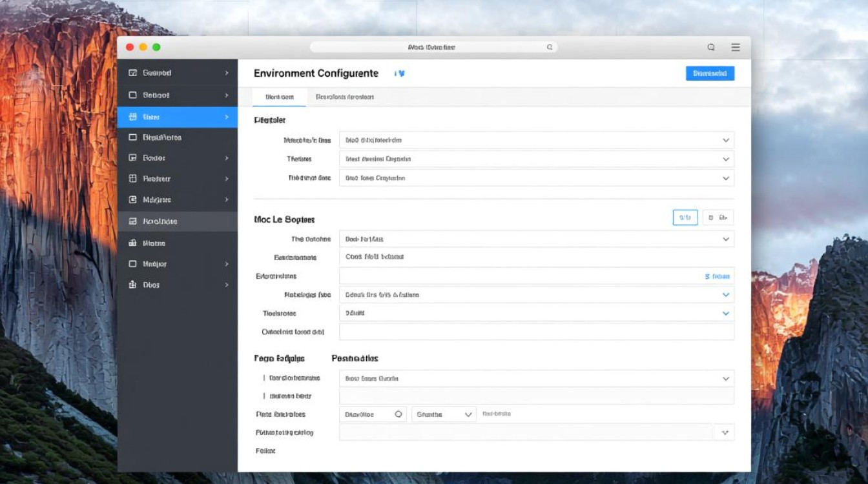Expand the first dropdown under Moc Le Boptees

[x=536, y=239]
